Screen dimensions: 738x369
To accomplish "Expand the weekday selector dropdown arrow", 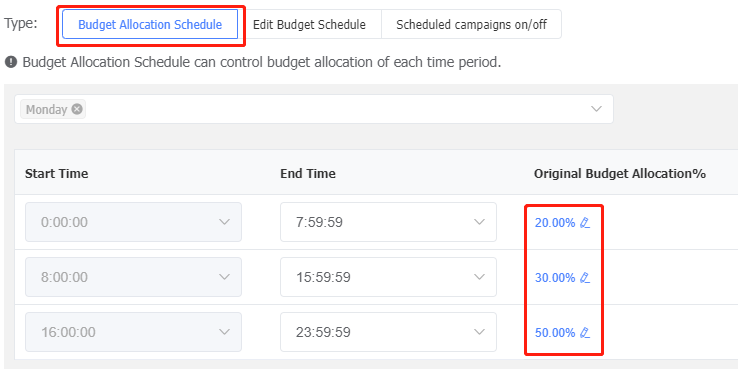I will coord(596,109).
